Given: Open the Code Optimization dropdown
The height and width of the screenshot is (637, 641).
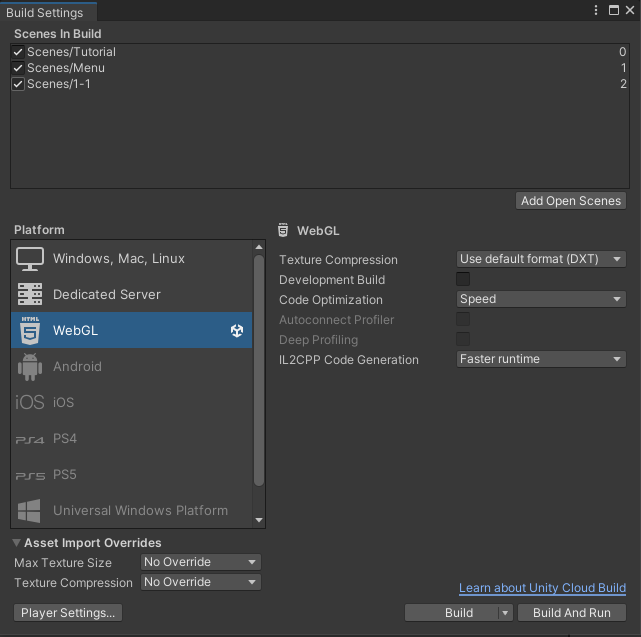Looking at the screenshot, I should coord(541,299).
